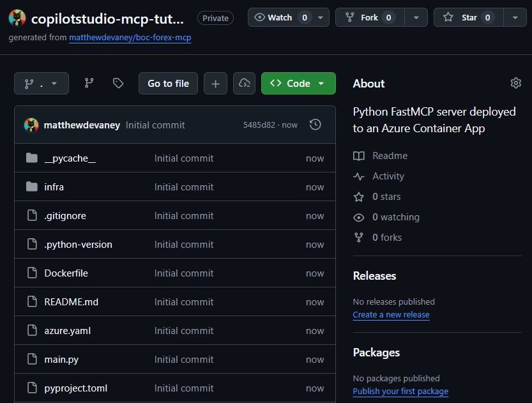The height and width of the screenshot is (403, 532).
Task: Open the main.py file
Action: click(61, 360)
